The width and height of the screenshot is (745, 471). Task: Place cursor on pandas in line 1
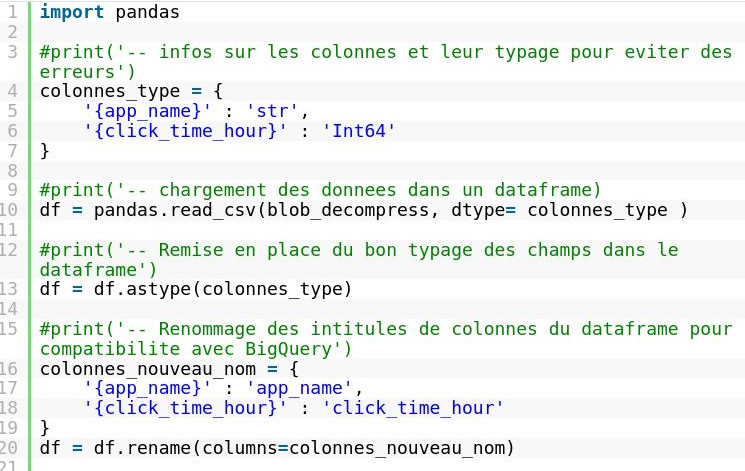[148, 14]
